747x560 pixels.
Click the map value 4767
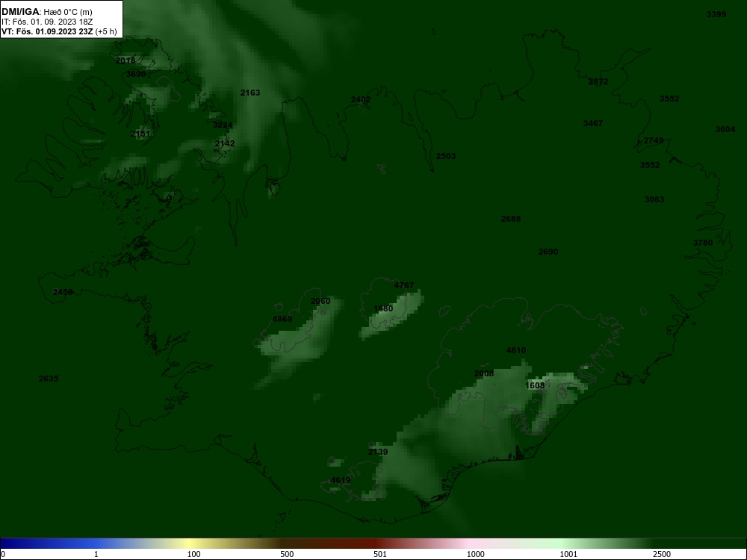click(404, 285)
